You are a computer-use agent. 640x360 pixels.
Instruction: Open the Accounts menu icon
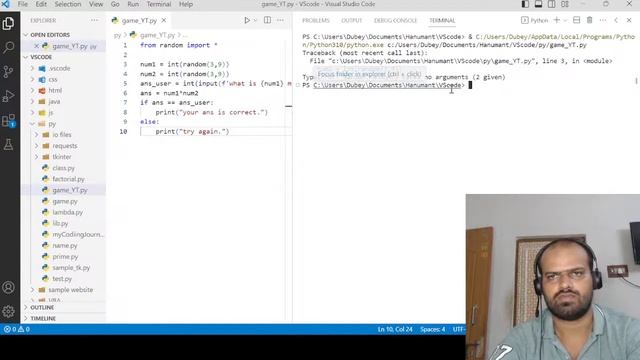point(8,287)
